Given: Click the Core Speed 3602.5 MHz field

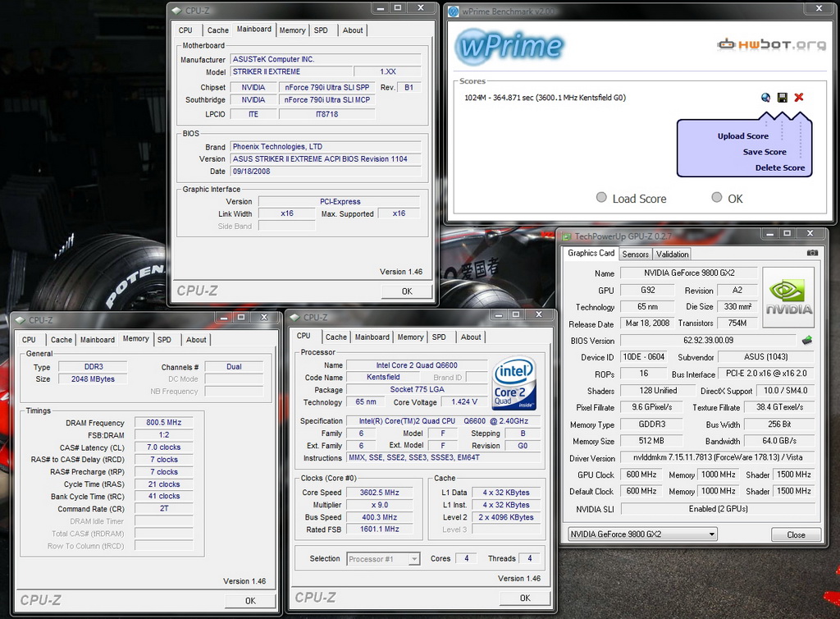Looking at the screenshot, I should pos(379,493).
